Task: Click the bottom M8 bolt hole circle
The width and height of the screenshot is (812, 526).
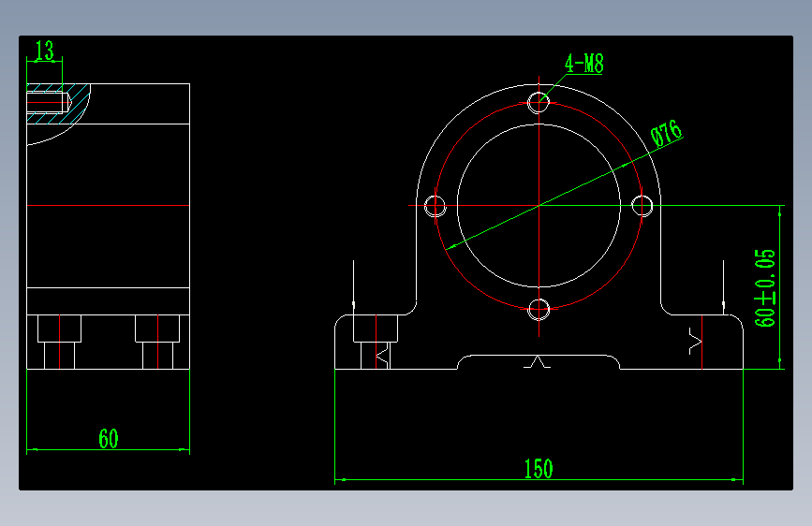Action: coord(539,310)
